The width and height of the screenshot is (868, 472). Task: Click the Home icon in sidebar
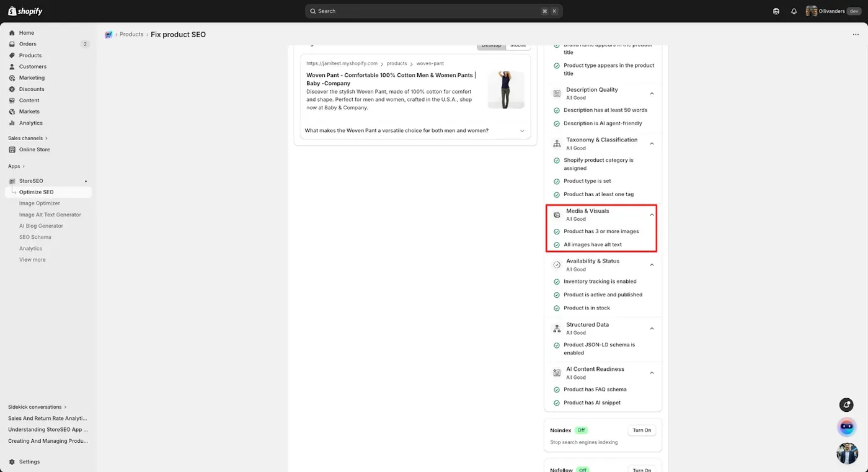[x=12, y=33]
